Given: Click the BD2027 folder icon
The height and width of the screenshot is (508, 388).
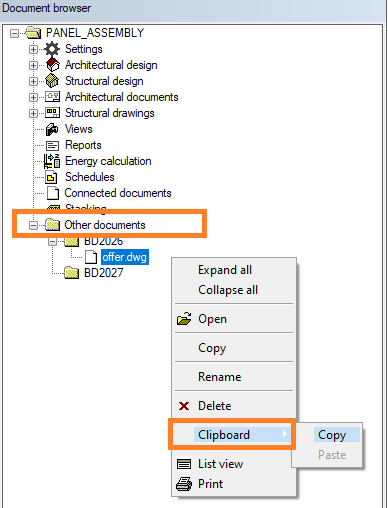Looking at the screenshot, I should tap(71, 273).
